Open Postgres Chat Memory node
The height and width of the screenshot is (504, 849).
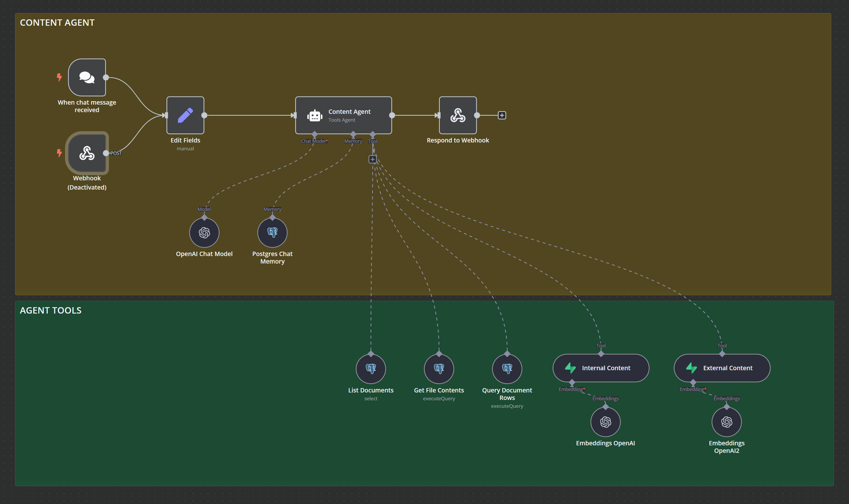coord(272,233)
